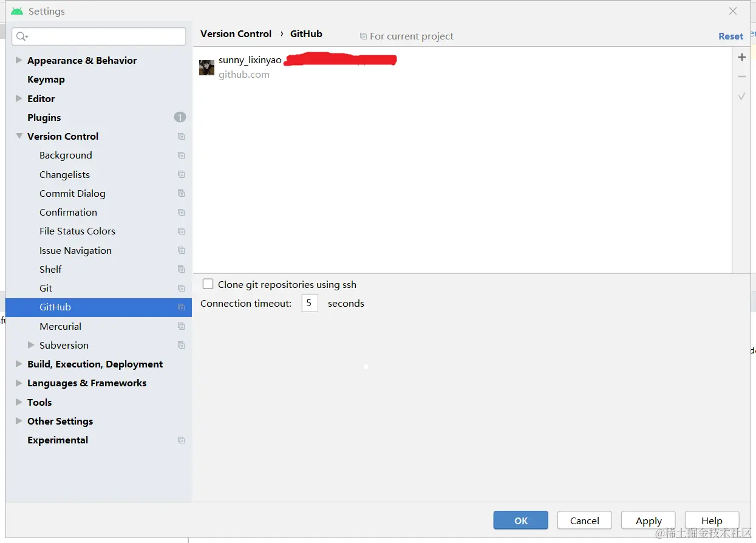Select the sunny_lixinyao account row
Screen dimensions: 756x543
(462, 67)
